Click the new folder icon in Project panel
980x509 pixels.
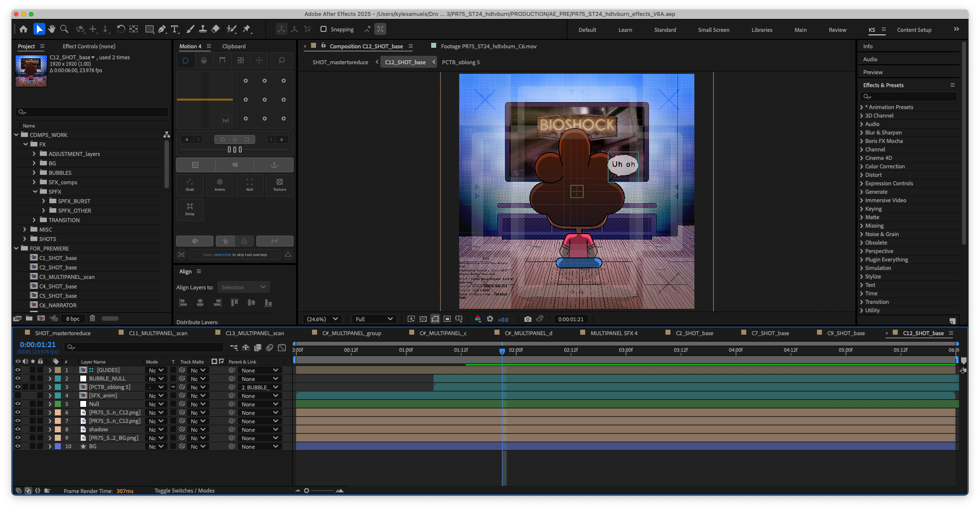[x=29, y=318]
